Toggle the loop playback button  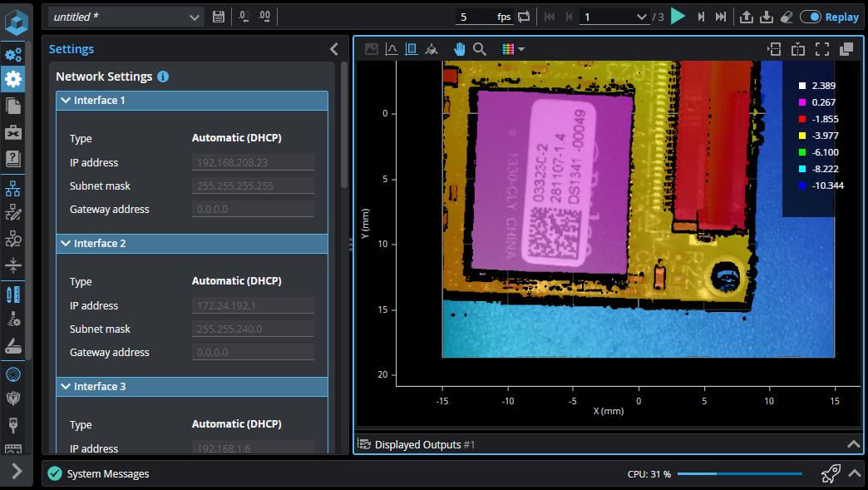[524, 17]
